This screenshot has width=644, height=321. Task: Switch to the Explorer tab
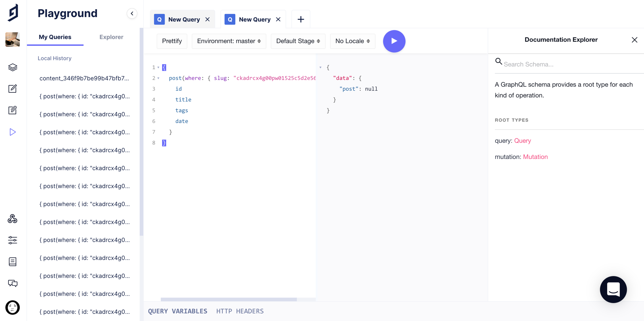tap(111, 37)
